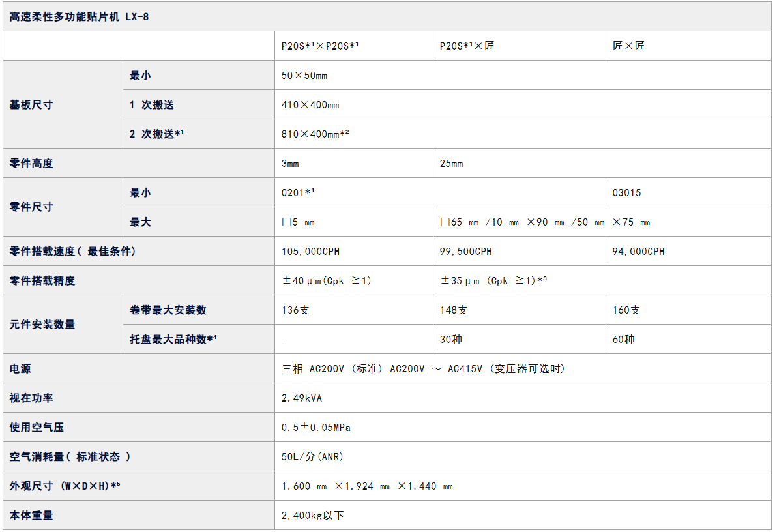Select the 50×50mm minimum board size cell

click(x=304, y=76)
